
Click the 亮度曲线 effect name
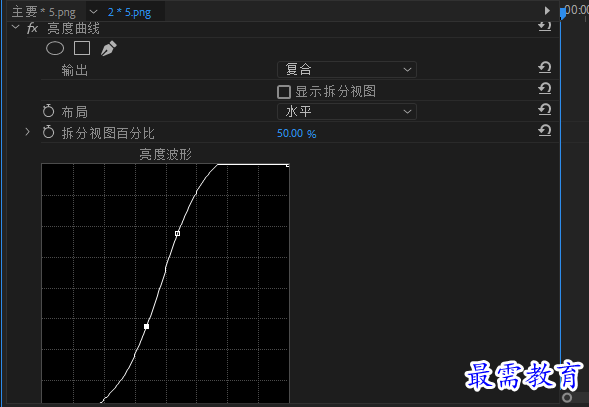74,28
